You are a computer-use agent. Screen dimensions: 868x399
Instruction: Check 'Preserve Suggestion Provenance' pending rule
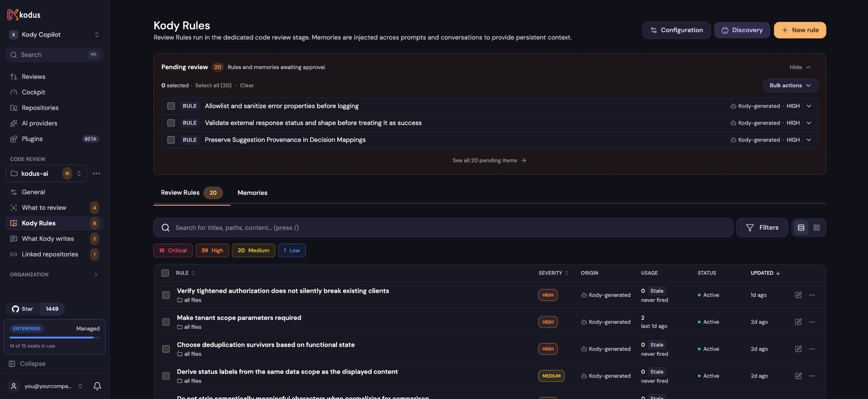tap(171, 140)
